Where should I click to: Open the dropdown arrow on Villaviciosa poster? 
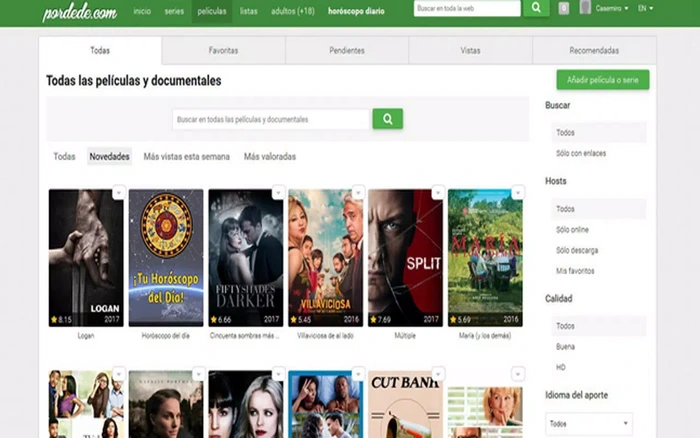point(358,192)
